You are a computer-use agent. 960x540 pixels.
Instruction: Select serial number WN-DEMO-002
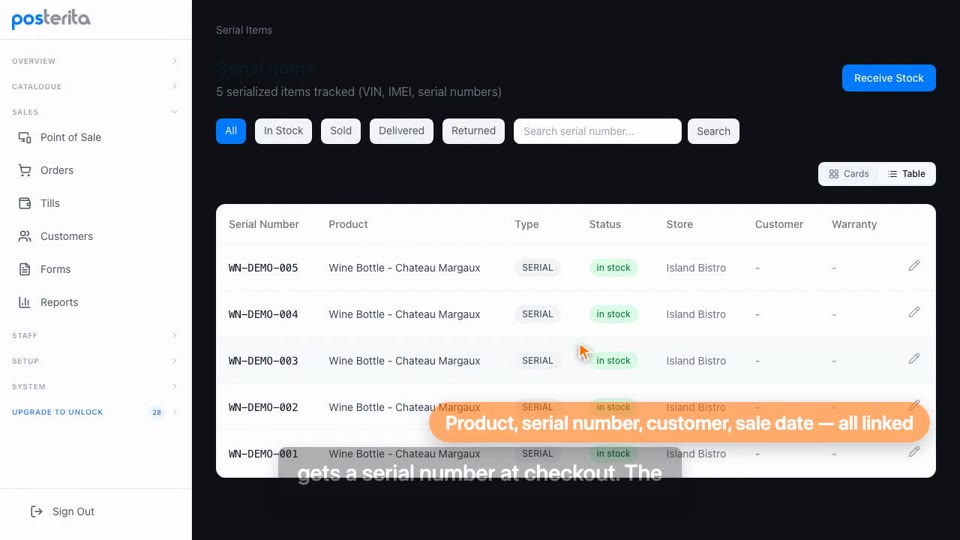263,407
